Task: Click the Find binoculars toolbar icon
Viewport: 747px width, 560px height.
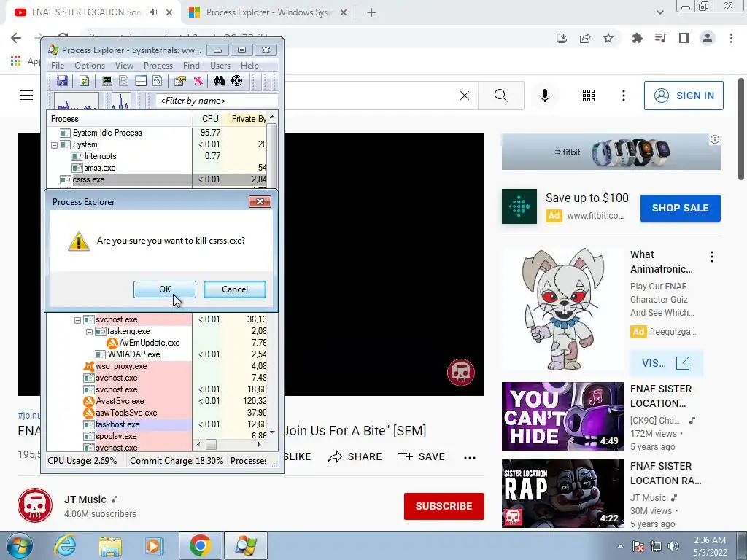Action: click(219, 81)
